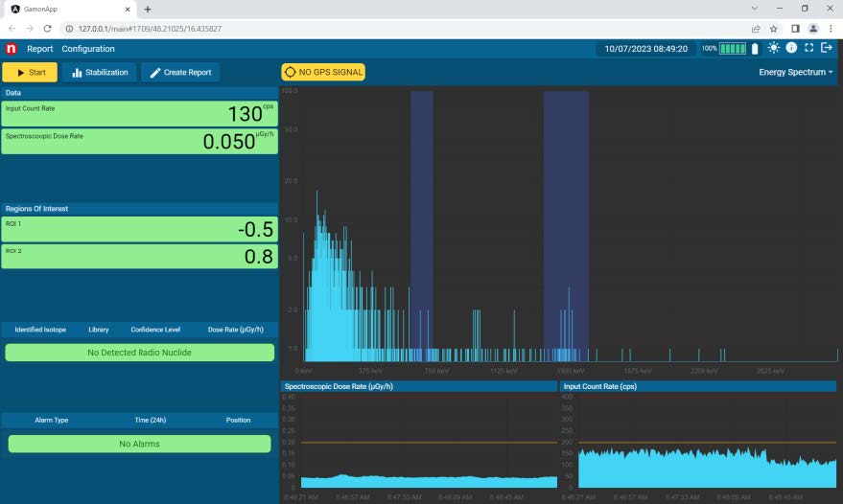Expand the Energy Spectrum dropdown
Screen dimensions: 843x504
pos(796,72)
